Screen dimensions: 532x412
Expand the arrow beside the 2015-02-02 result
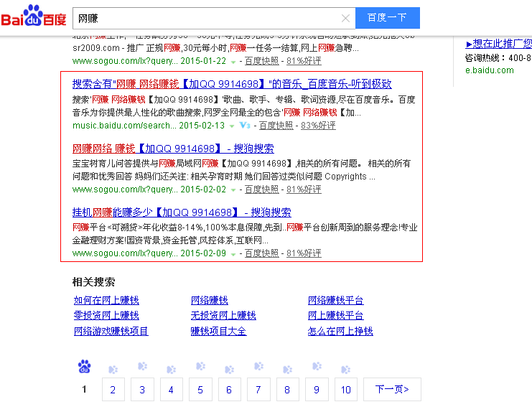[233, 190]
